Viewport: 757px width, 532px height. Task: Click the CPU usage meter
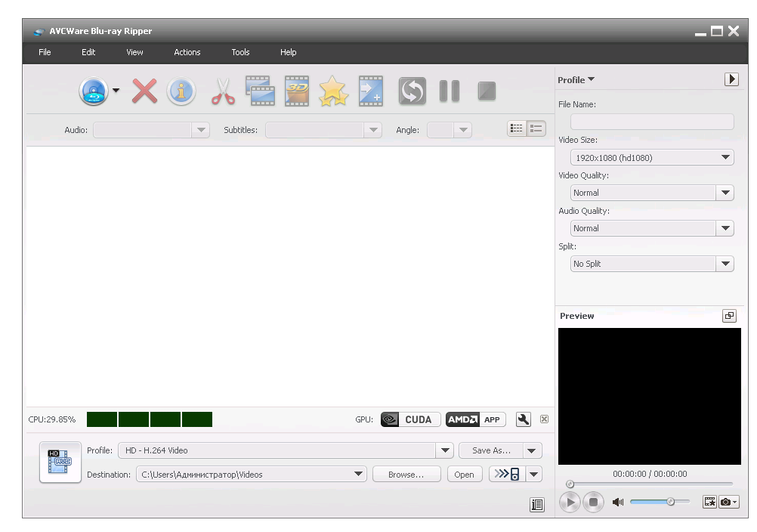coord(150,419)
